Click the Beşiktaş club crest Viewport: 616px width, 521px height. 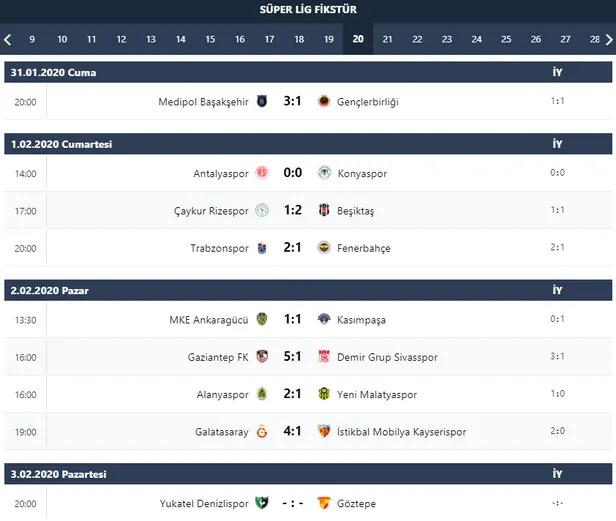coord(323,210)
